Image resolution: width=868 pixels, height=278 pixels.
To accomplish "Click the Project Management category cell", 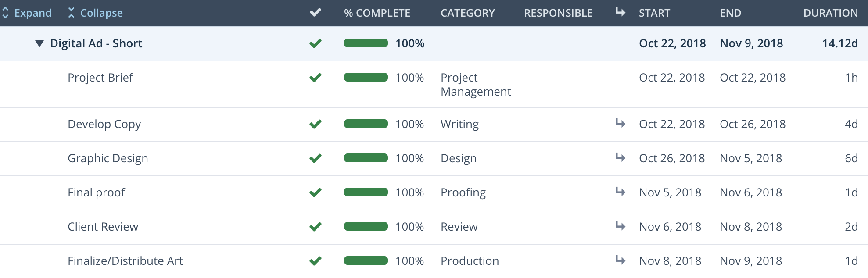I will pyautogui.click(x=476, y=85).
